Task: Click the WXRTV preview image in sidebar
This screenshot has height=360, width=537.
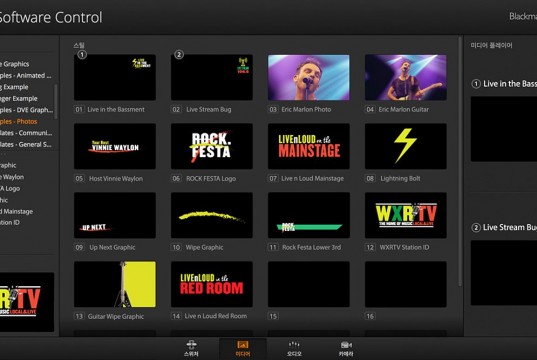Action: point(27,302)
